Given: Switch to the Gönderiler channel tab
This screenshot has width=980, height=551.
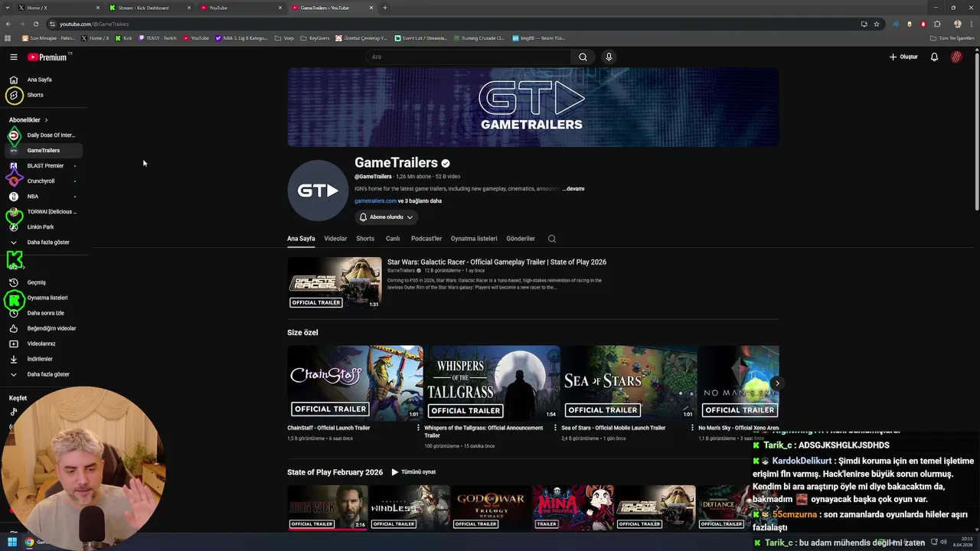Looking at the screenshot, I should 521,239.
